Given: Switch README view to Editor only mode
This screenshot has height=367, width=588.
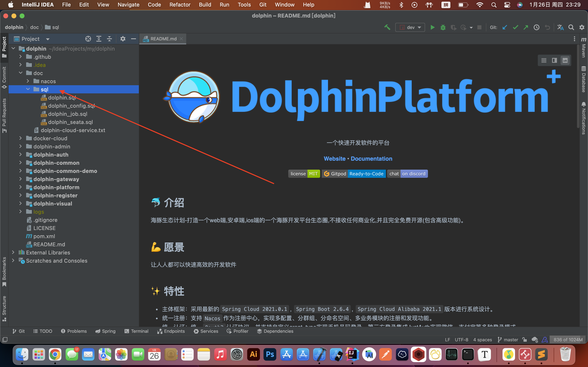Looking at the screenshot, I should click(544, 60).
